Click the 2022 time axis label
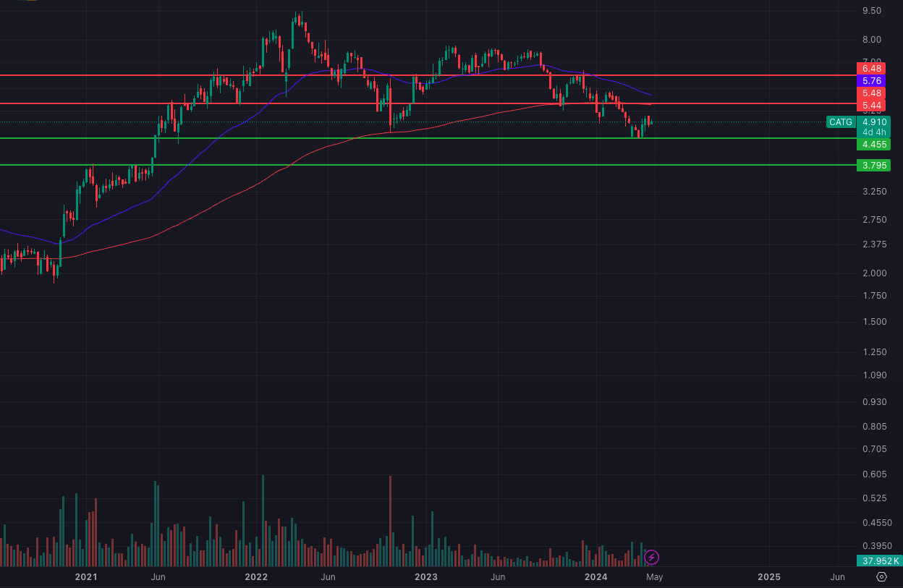 pos(256,576)
